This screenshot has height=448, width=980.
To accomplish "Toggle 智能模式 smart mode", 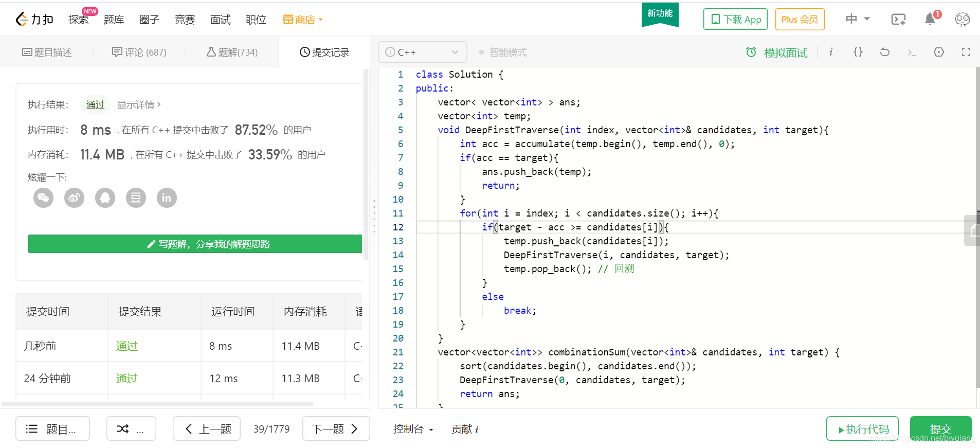I will pos(502,52).
